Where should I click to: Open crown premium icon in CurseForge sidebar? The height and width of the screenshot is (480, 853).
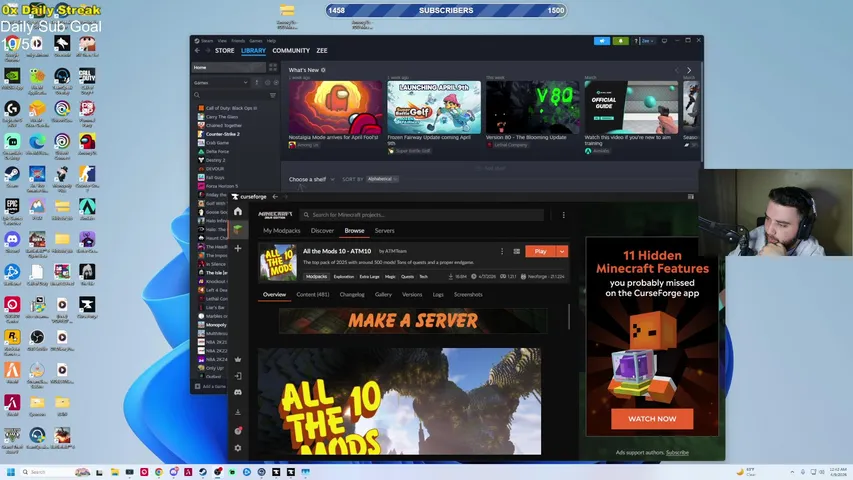coord(238,359)
